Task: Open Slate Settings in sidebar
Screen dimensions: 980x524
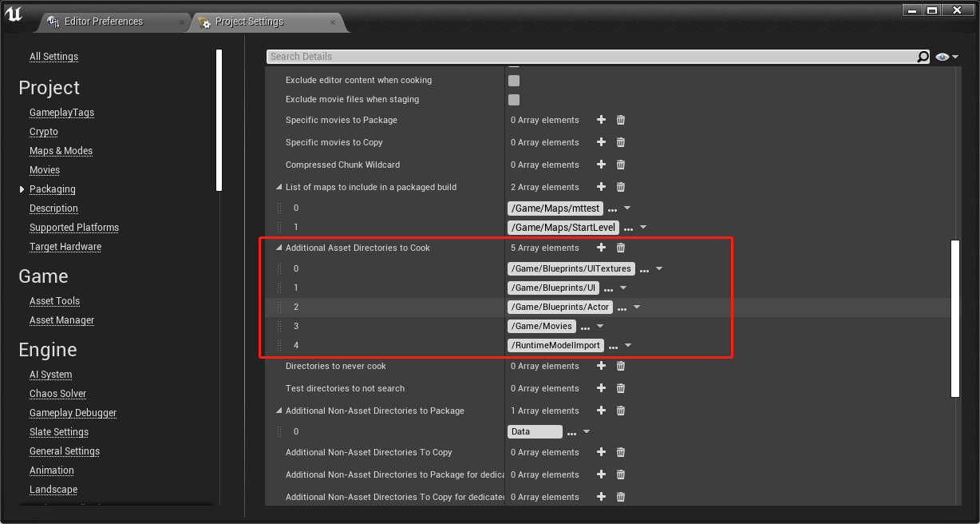Action: click(59, 432)
